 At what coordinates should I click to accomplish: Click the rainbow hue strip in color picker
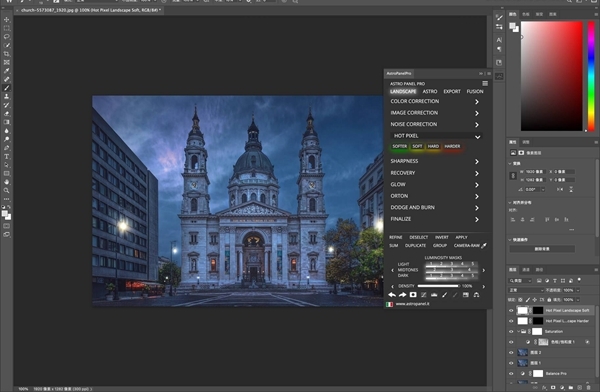pos(591,76)
